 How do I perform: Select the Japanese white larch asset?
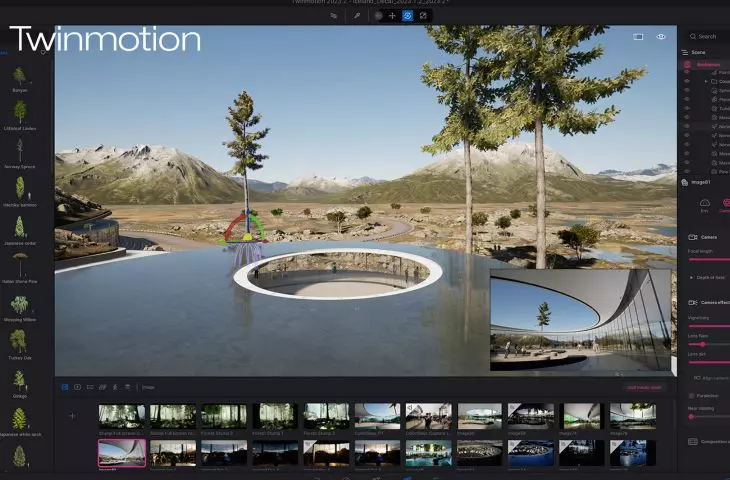(20, 422)
